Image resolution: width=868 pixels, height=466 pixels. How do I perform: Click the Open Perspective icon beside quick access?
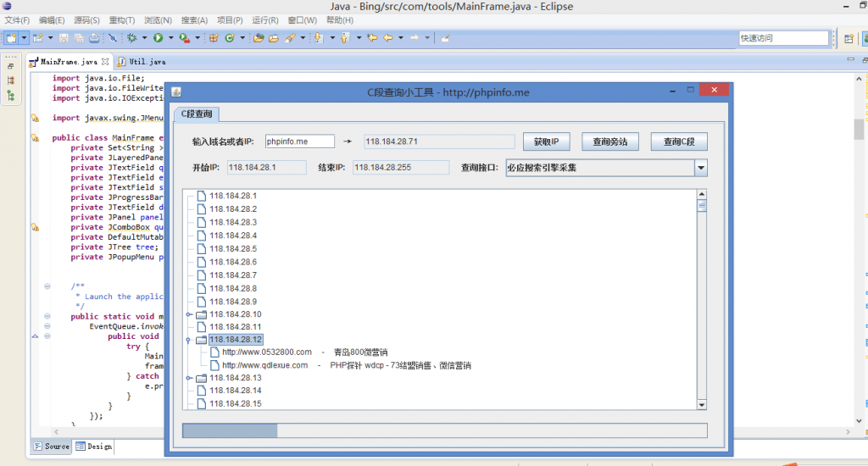[x=849, y=38]
